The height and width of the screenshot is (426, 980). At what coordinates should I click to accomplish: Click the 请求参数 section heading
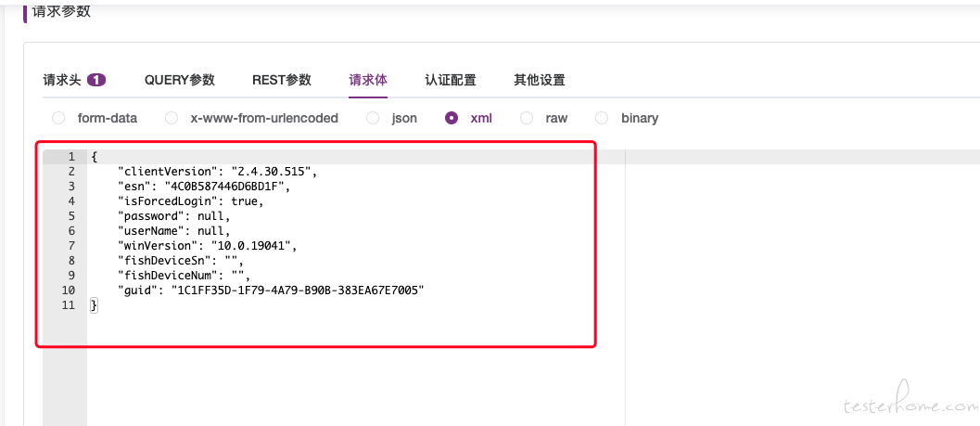click(61, 11)
